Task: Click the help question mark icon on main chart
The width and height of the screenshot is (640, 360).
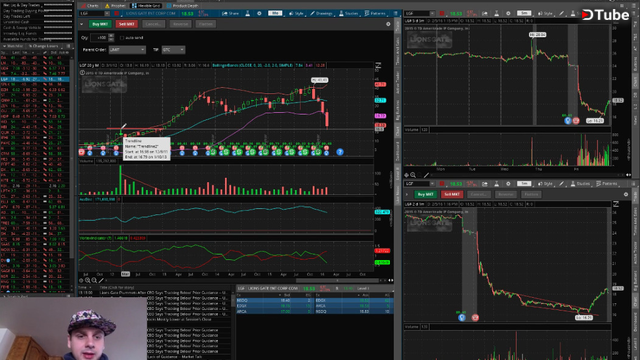Action: 340,152
